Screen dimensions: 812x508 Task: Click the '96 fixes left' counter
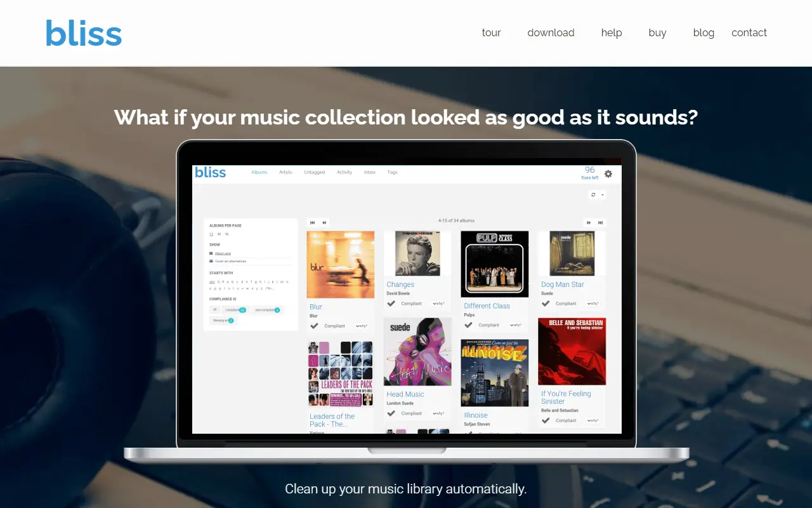pyautogui.click(x=590, y=173)
